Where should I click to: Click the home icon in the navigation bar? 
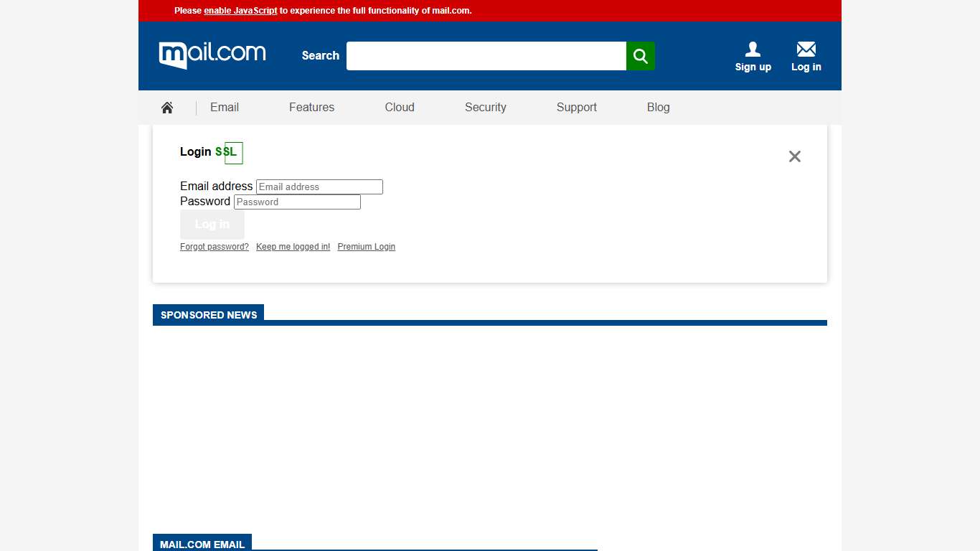(166, 107)
